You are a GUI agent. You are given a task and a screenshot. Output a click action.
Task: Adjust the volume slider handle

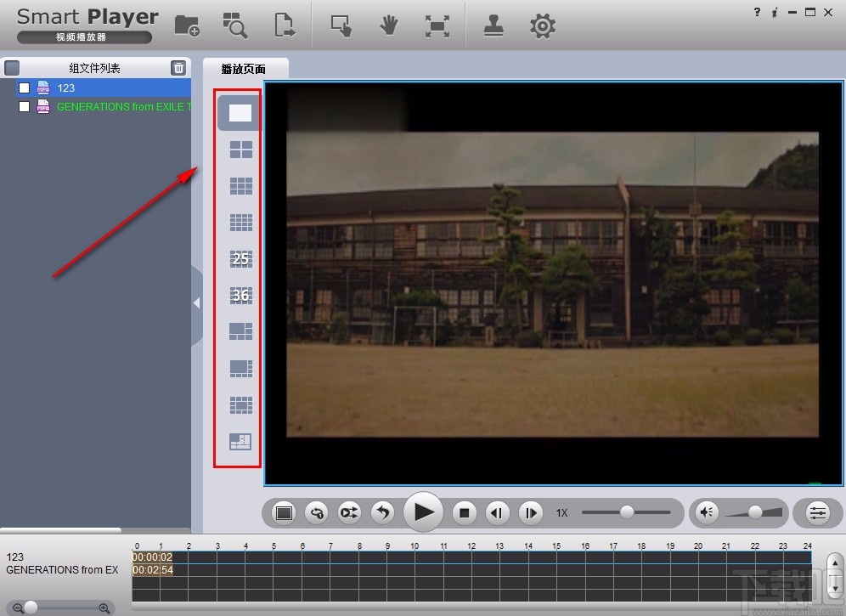click(755, 511)
